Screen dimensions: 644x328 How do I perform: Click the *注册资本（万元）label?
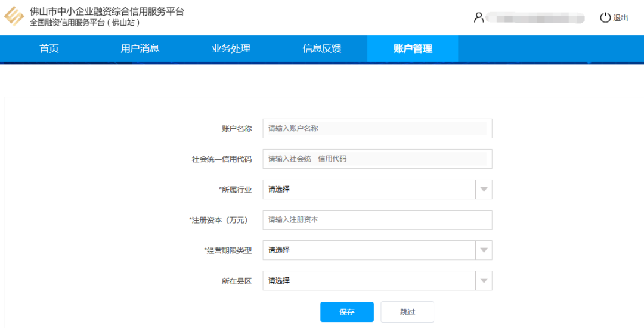point(219,220)
